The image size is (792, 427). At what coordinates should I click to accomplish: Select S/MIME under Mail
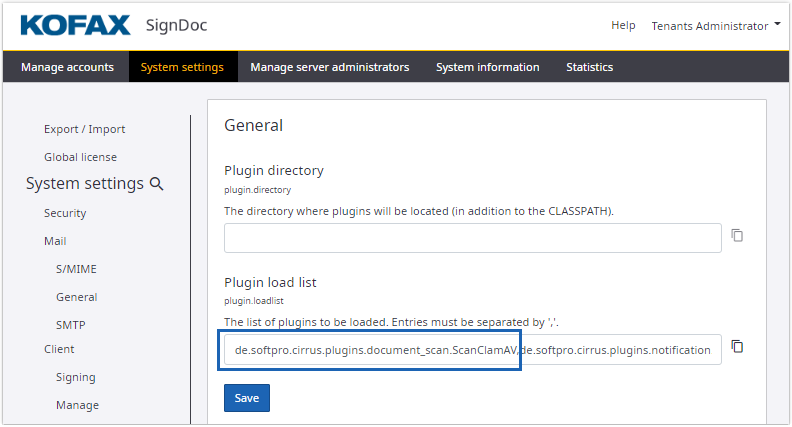(76, 269)
